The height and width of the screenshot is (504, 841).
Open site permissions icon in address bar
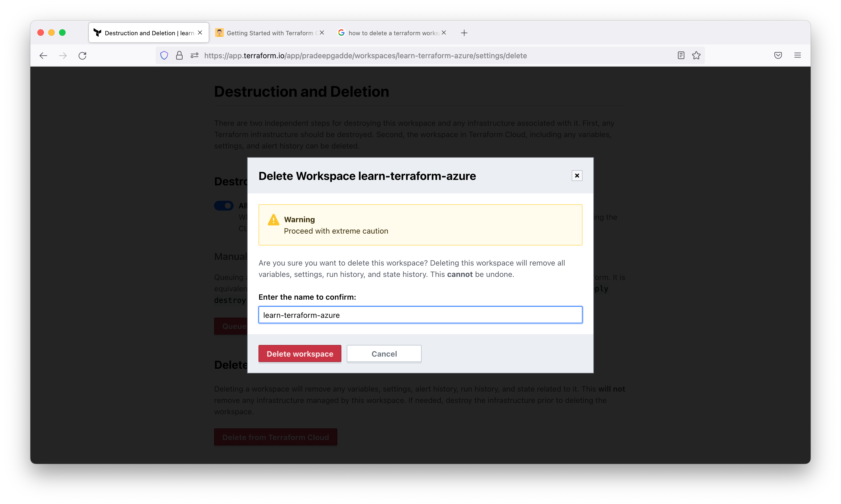(x=194, y=55)
